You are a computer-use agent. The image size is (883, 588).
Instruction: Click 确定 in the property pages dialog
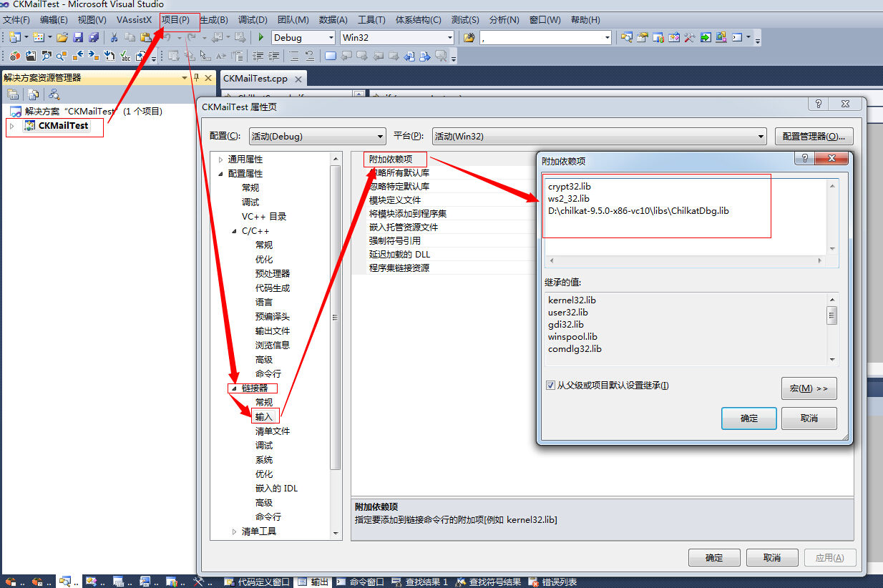tap(714, 558)
